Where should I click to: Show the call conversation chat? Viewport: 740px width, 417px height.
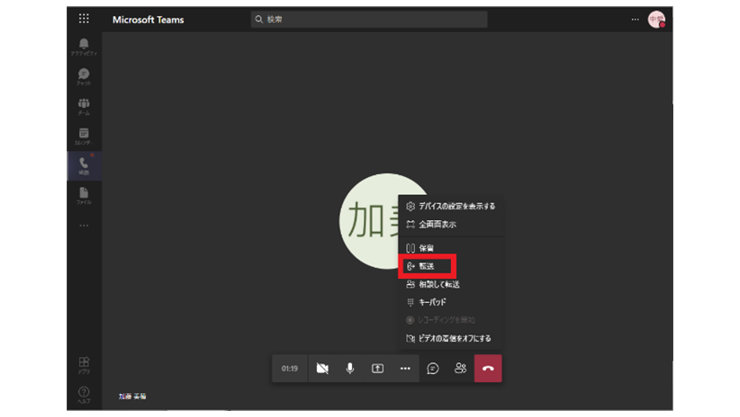(x=433, y=368)
